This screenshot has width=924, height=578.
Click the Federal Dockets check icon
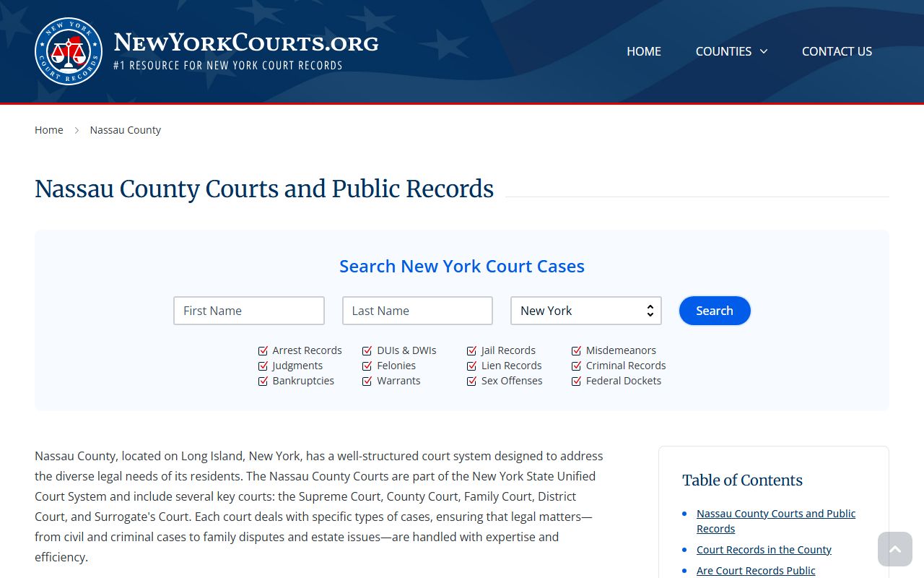pyautogui.click(x=576, y=381)
